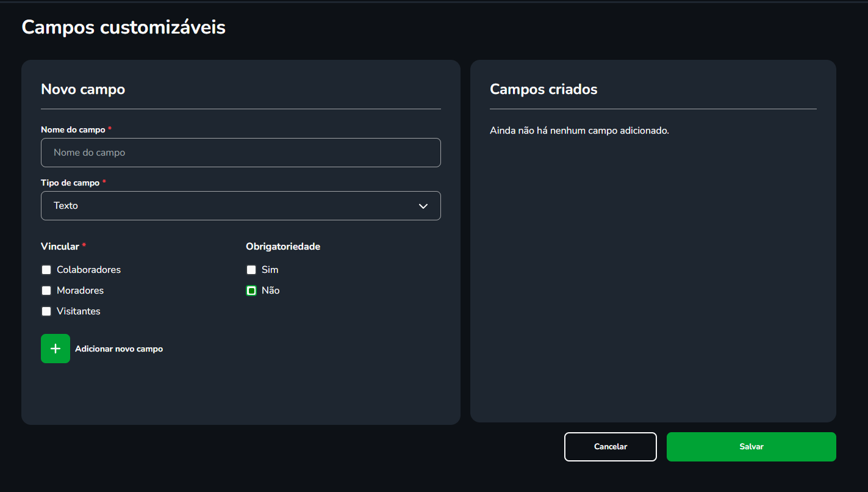Click the Moradores label text

80,291
